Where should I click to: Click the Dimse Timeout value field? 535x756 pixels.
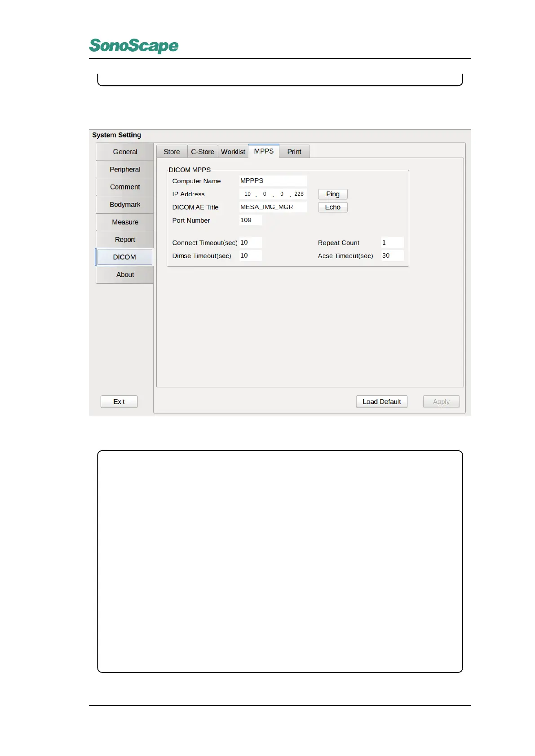click(250, 255)
